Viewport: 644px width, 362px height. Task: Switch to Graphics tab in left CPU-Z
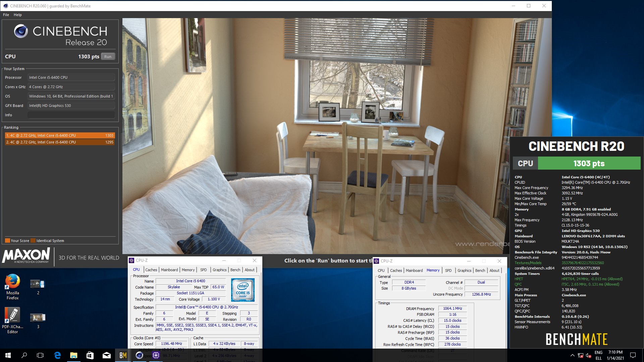tap(220, 270)
